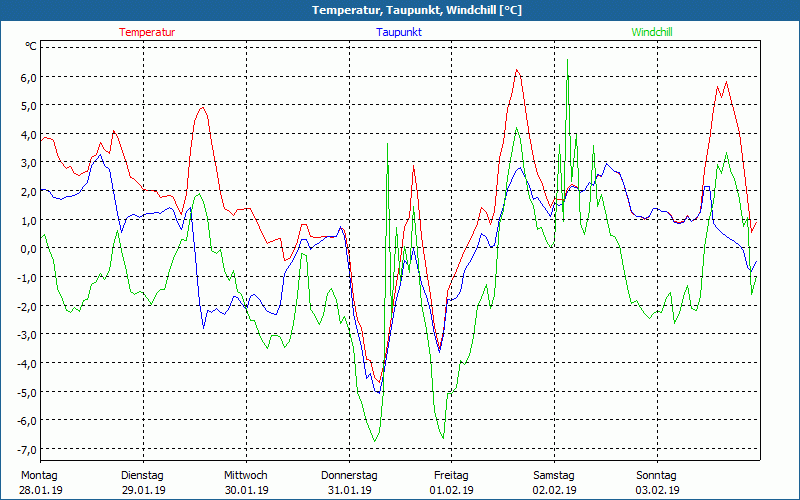800x500 pixels.
Task: Click the 29.01.19 date label
Action: [x=144, y=490]
